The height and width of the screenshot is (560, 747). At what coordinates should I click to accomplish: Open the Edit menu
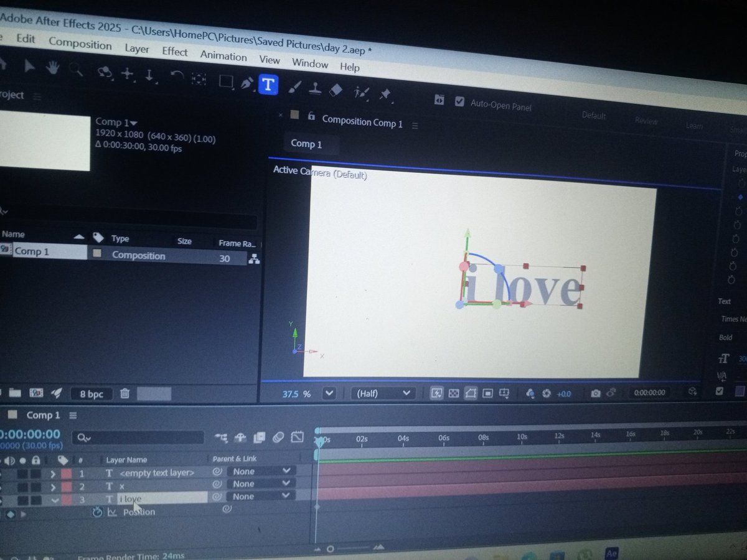click(26, 39)
